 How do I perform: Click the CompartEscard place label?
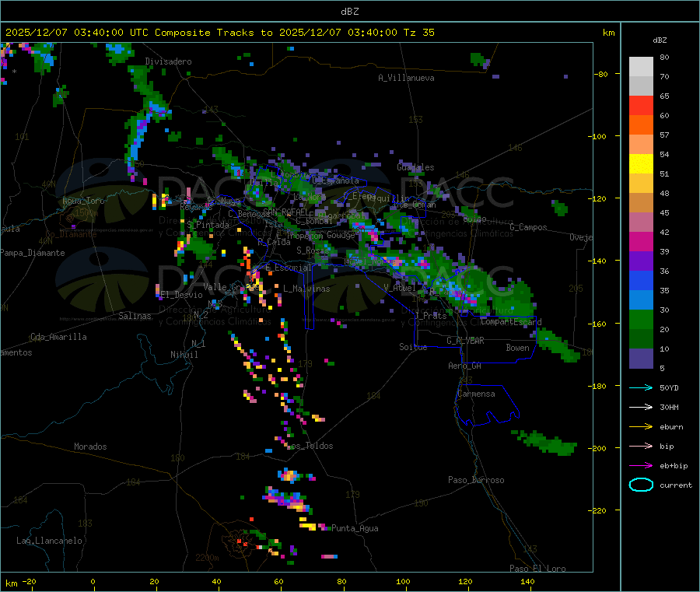tap(511, 322)
